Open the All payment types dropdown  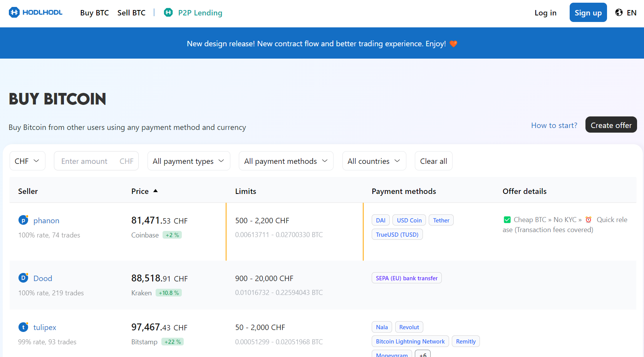tap(189, 161)
